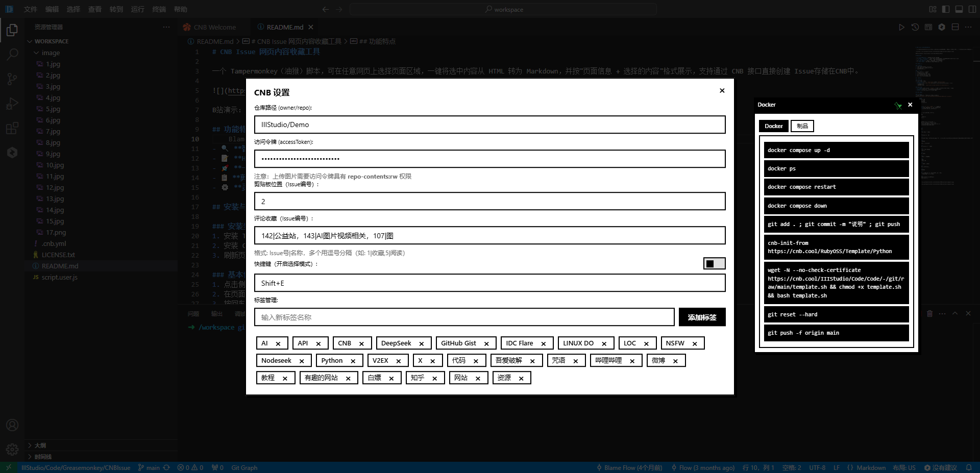Remove the IDC Flare tag

544,344
